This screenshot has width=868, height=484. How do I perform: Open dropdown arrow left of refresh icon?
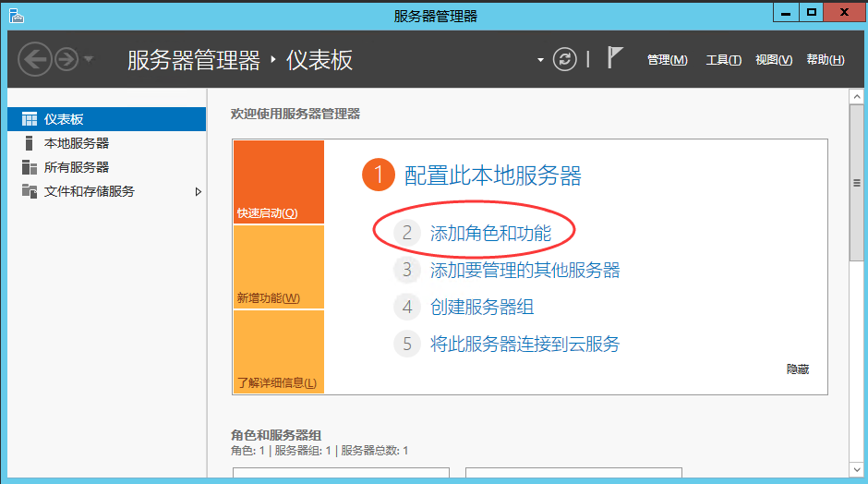tap(540, 60)
